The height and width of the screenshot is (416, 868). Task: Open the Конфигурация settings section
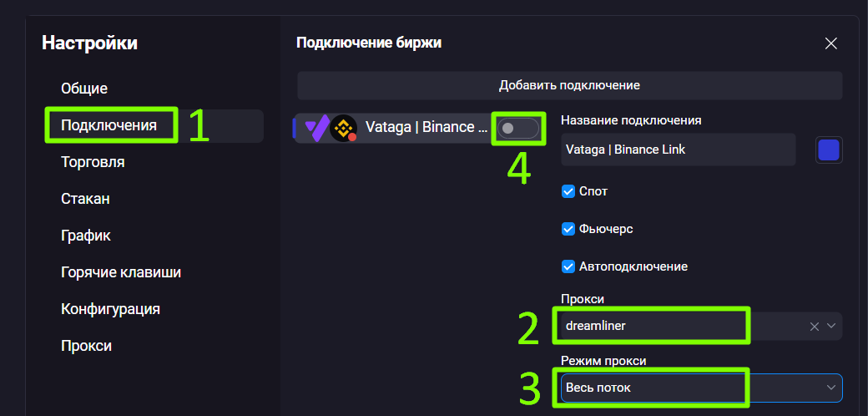(110, 309)
